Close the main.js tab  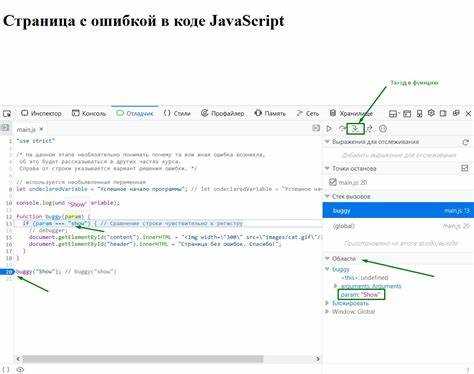tap(41, 129)
